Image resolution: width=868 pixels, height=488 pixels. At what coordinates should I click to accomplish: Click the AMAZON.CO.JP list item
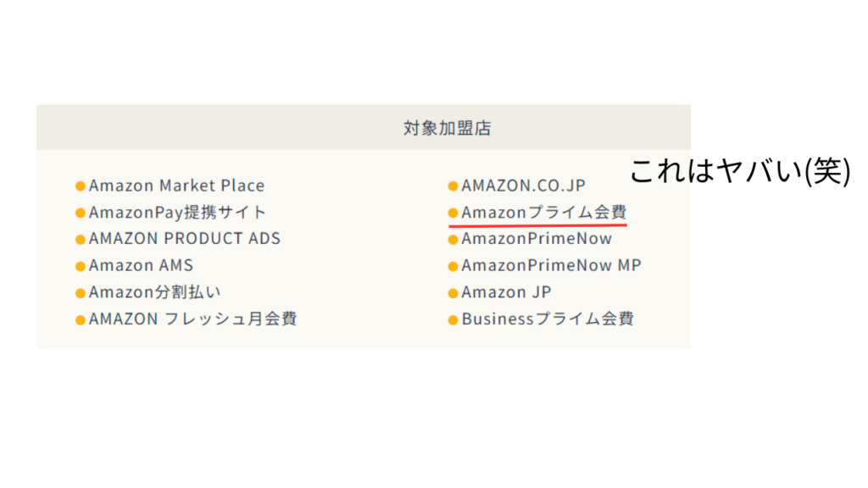pyautogui.click(x=524, y=186)
